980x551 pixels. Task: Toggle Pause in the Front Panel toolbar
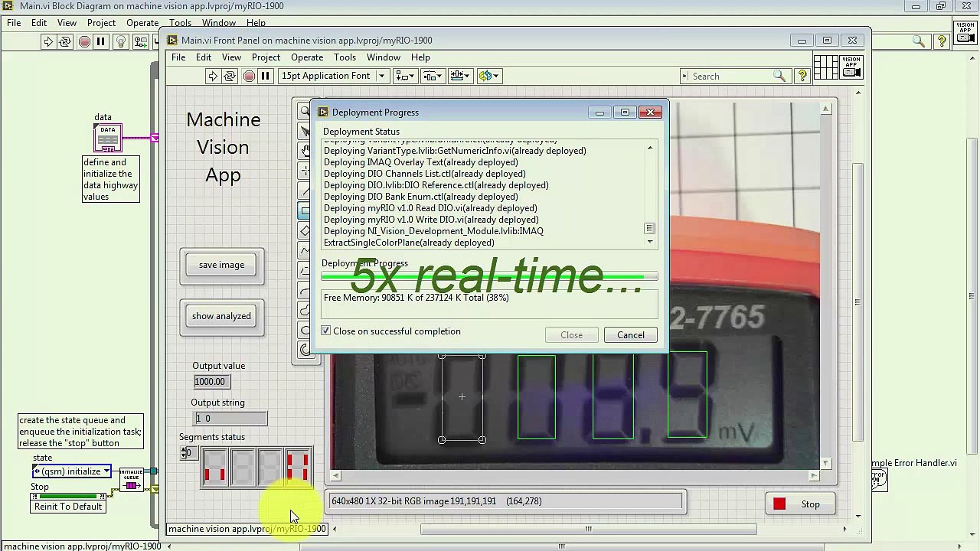pos(265,76)
